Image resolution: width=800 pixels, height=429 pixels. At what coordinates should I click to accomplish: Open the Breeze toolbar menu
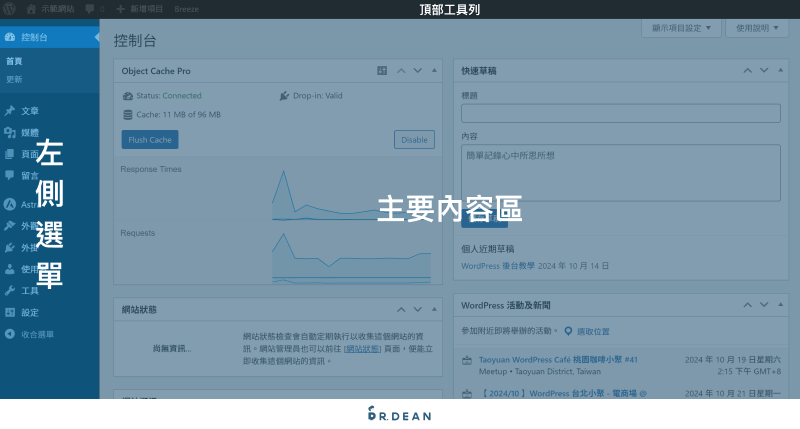pyautogui.click(x=186, y=9)
